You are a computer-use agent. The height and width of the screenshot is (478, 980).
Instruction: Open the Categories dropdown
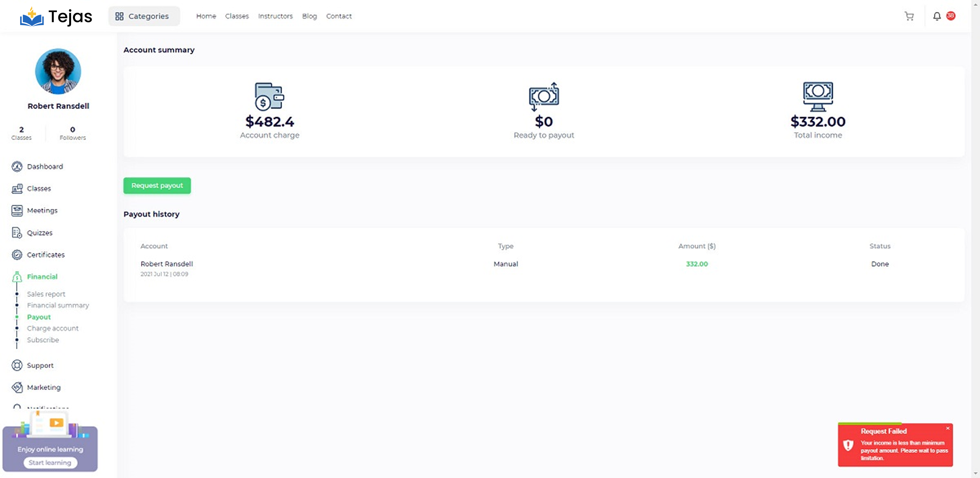point(144,16)
